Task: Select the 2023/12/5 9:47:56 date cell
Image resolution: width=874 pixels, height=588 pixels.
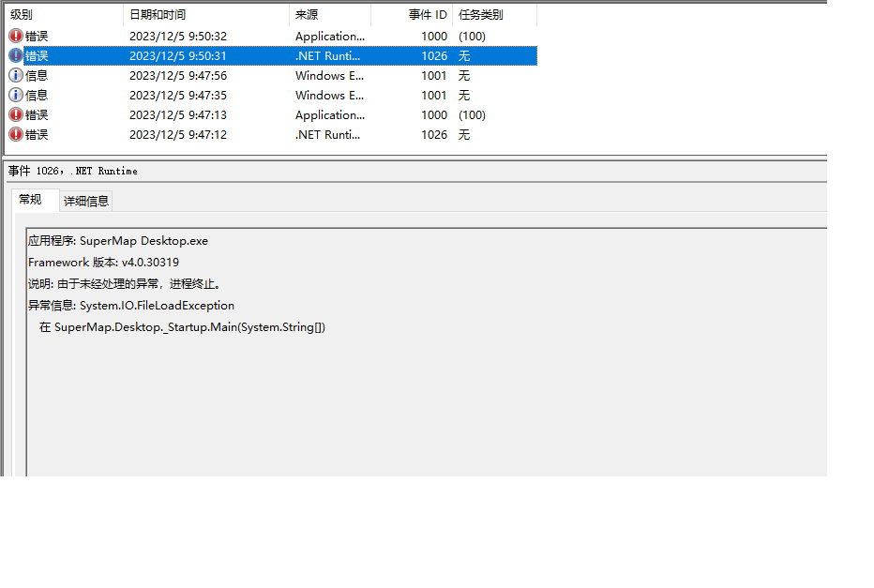Action: pyautogui.click(x=178, y=75)
